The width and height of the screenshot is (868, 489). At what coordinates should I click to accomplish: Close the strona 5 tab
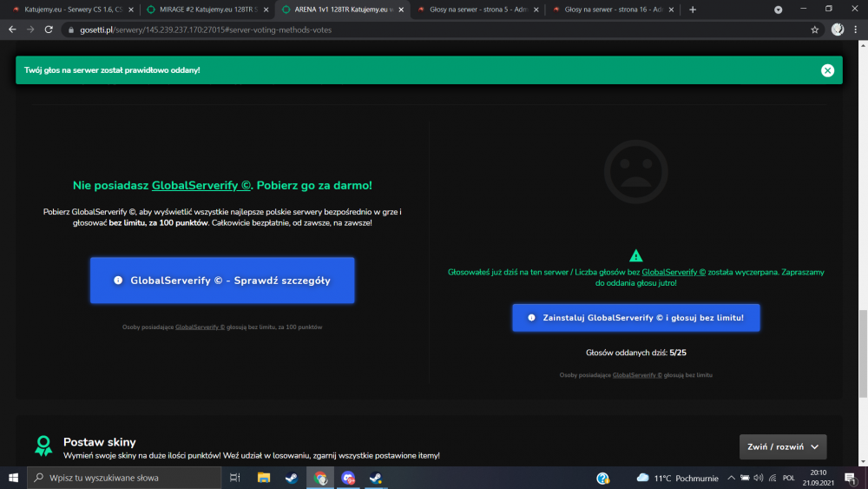click(536, 10)
